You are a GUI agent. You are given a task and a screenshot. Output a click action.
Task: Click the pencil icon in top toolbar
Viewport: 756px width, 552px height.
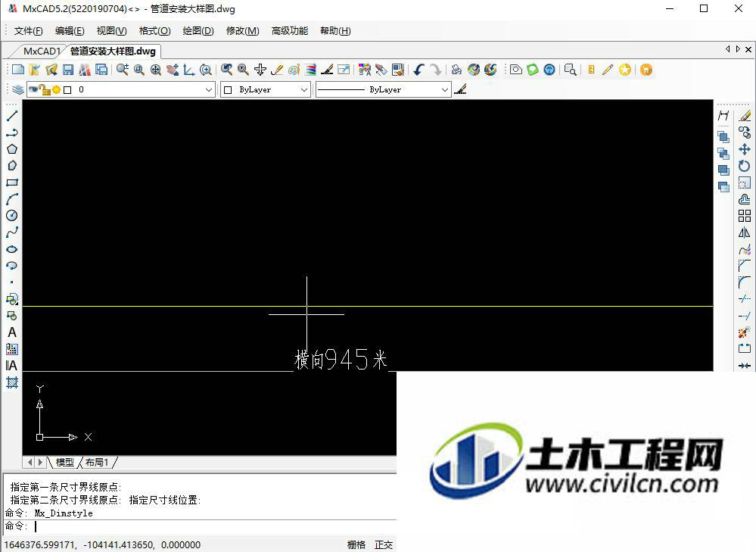pyautogui.click(x=608, y=70)
